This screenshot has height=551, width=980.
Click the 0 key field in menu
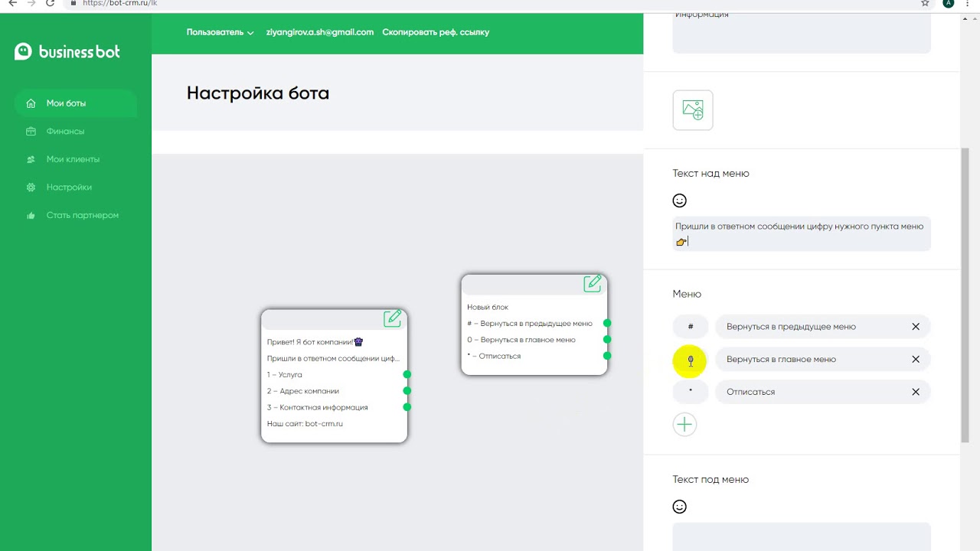tap(691, 360)
